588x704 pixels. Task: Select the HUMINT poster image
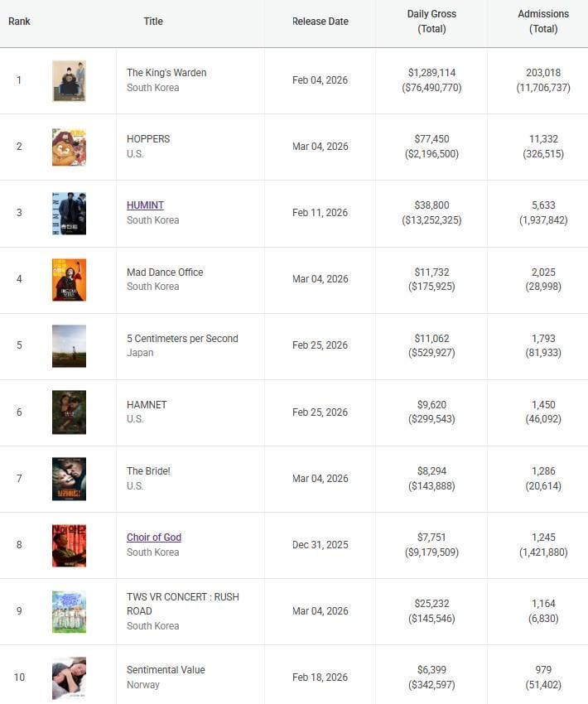pos(69,214)
